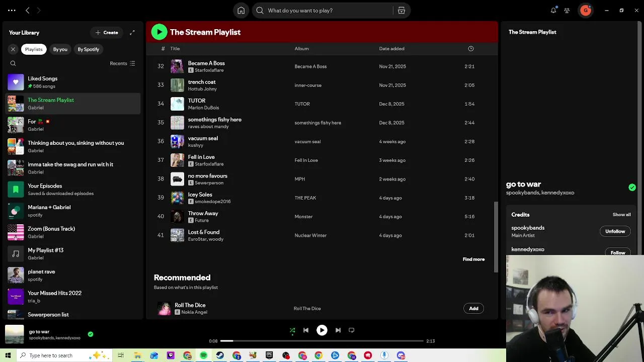Open the Home icon
The height and width of the screenshot is (362, 644).
coord(241,10)
